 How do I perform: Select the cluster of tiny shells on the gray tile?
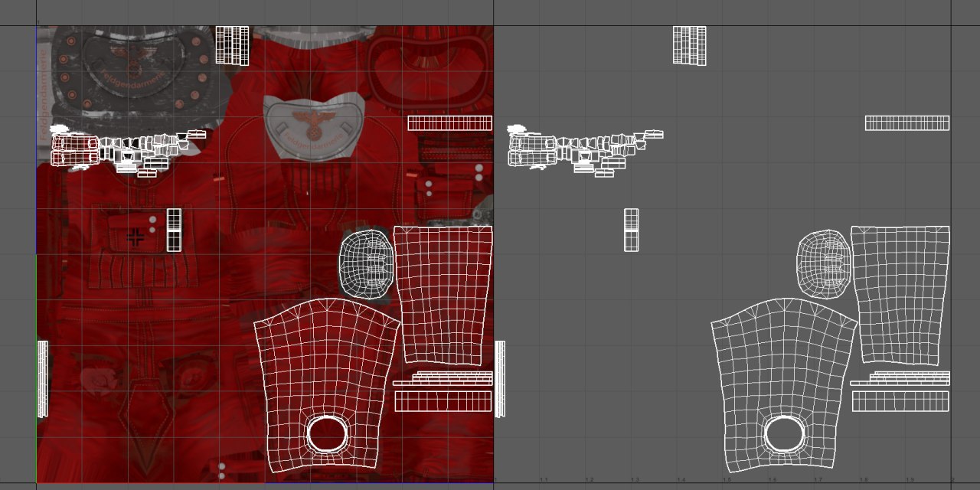[586, 149]
